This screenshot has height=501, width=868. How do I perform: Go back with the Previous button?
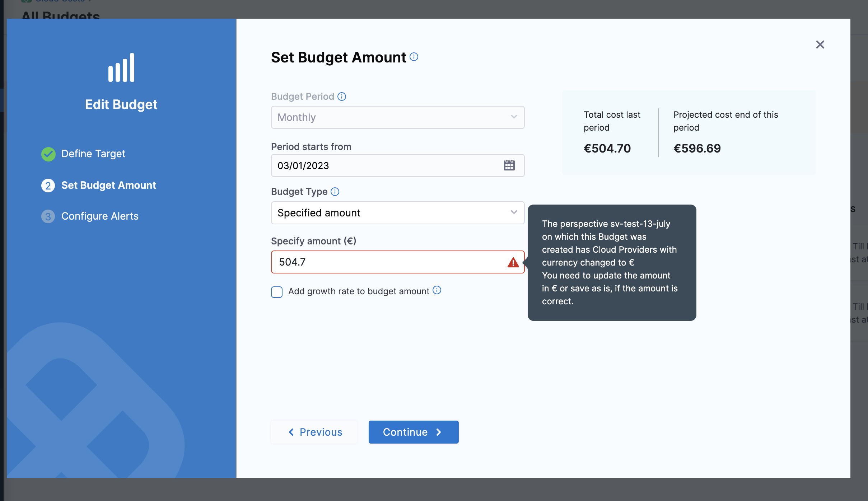coord(314,432)
